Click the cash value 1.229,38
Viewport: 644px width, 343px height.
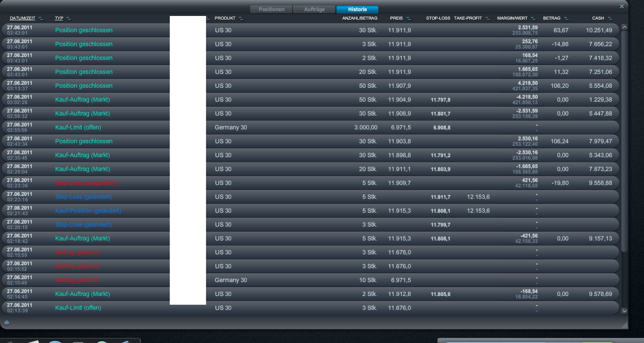pyautogui.click(x=601, y=100)
